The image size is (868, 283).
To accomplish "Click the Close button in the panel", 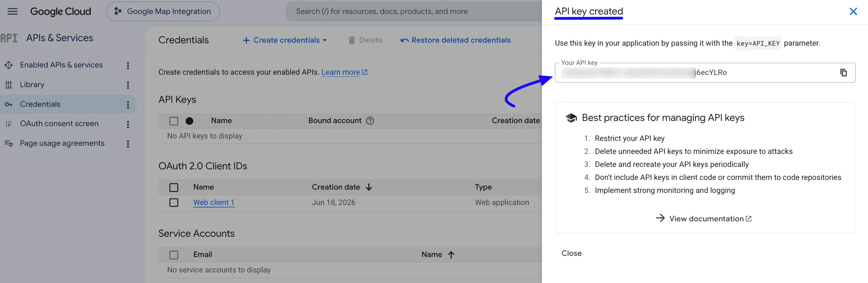I will [572, 253].
